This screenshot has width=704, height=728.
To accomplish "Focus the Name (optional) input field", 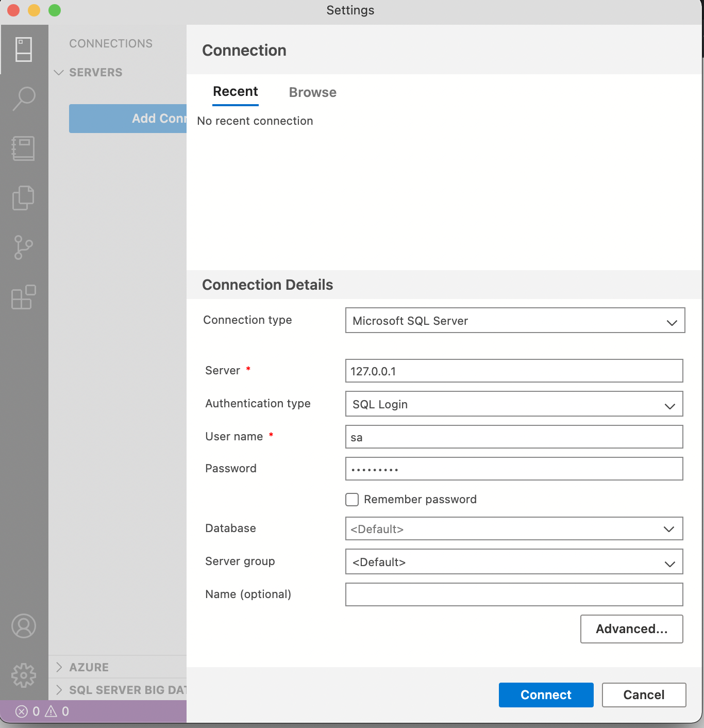I will (514, 594).
